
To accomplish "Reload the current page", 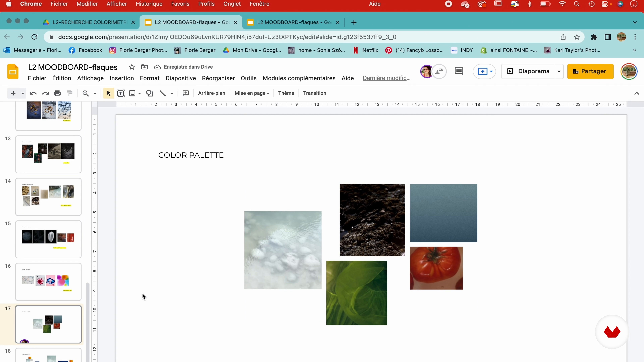I will (34, 37).
